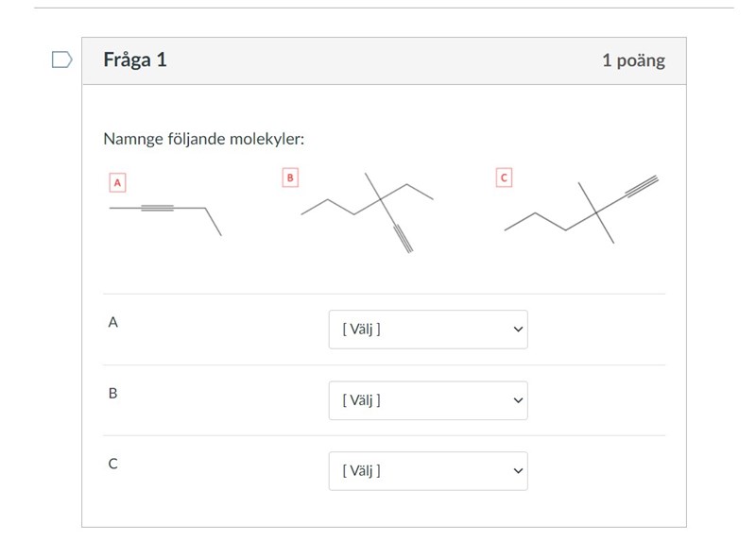This screenshot has width=756, height=559.
Task: Click the row label B in answer list
Action: tap(113, 393)
